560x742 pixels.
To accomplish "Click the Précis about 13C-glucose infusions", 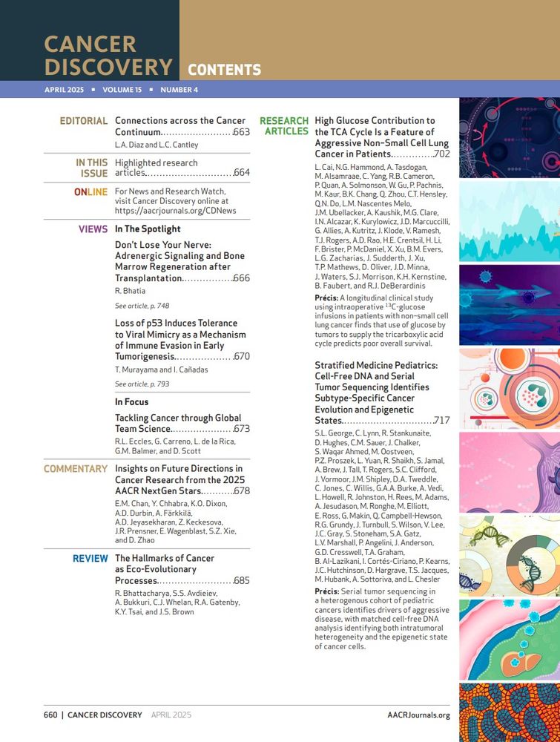I will (381, 321).
